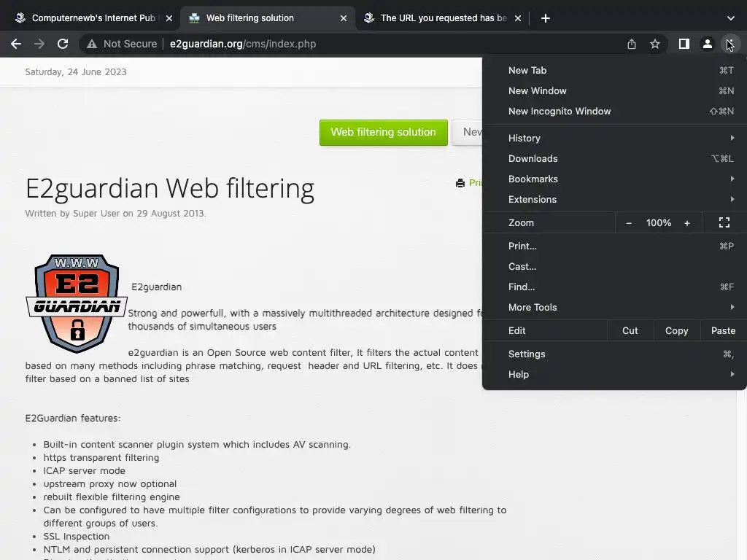Close the Web filtering solution tab
Viewport: 747px width, 560px height.
click(344, 18)
